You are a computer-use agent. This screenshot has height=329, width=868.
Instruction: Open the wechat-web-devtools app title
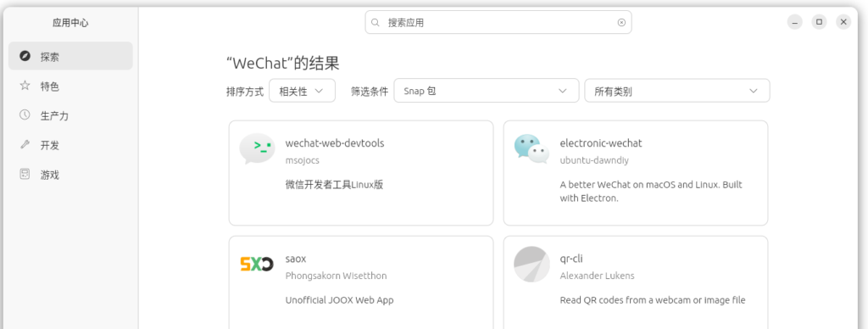click(334, 143)
